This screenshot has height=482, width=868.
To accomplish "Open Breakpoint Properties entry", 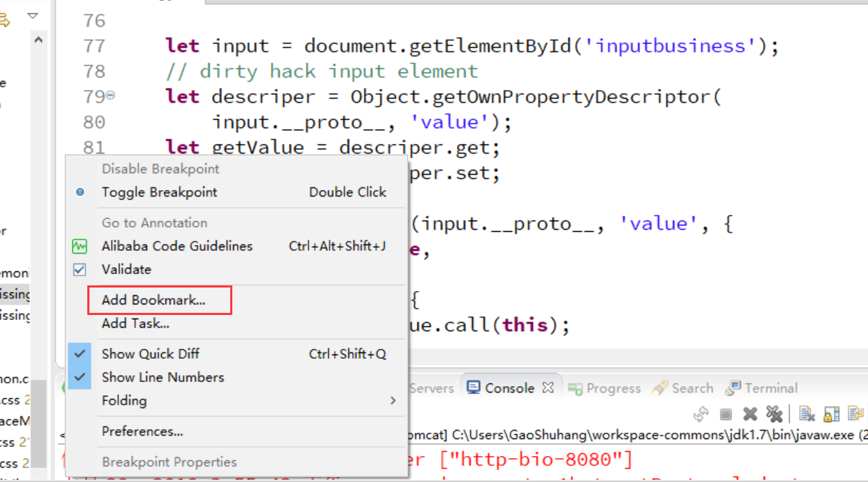I will click(169, 462).
